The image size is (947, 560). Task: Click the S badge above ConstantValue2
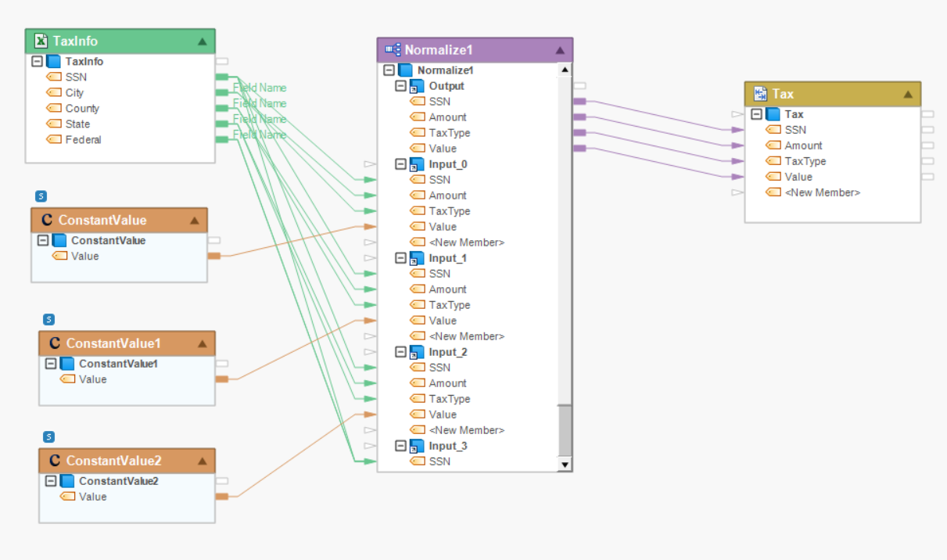pyautogui.click(x=48, y=436)
